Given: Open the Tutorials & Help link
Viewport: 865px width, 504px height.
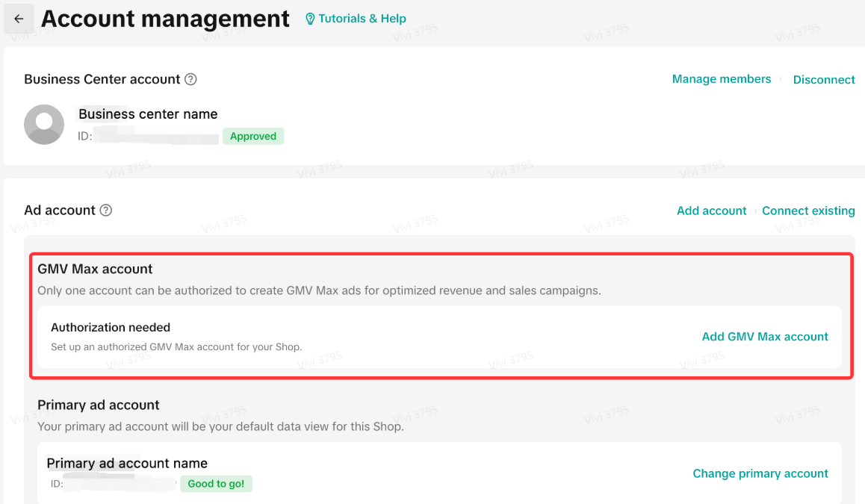Looking at the screenshot, I should [356, 19].
